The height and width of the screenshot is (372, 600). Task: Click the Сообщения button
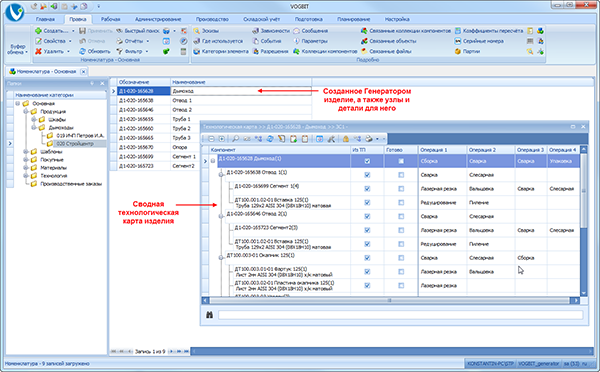(x=311, y=31)
